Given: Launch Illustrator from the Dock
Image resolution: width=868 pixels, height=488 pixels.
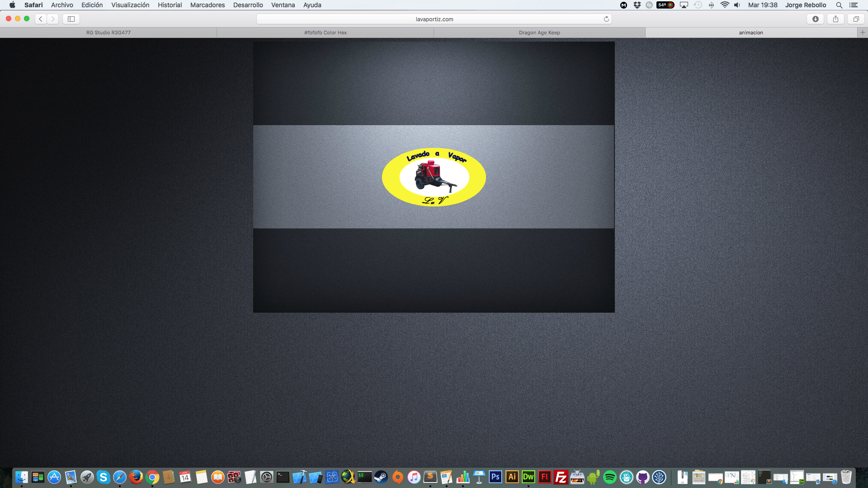Looking at the screenshot, I should click(x=512, y=477).
